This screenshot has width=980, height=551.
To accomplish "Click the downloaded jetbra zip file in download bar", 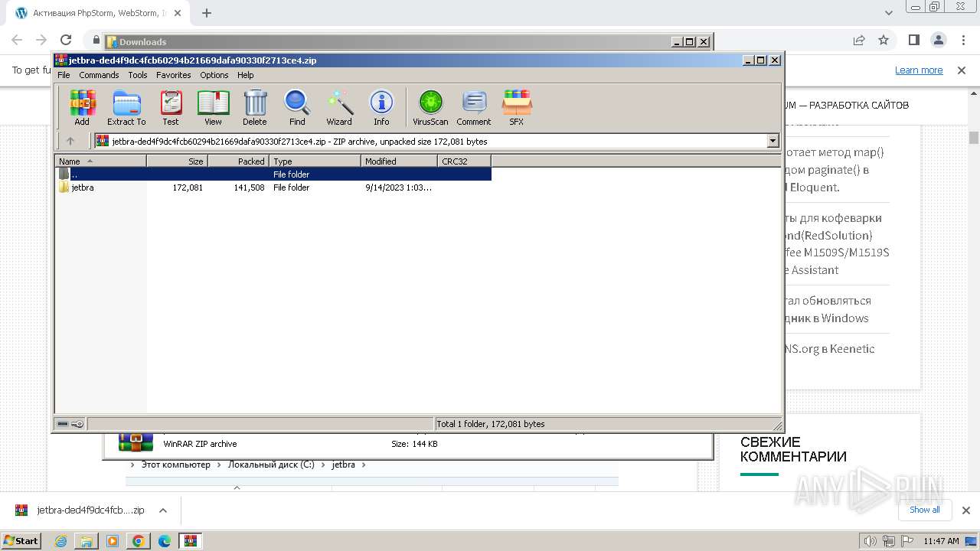I will click(80, 510).
